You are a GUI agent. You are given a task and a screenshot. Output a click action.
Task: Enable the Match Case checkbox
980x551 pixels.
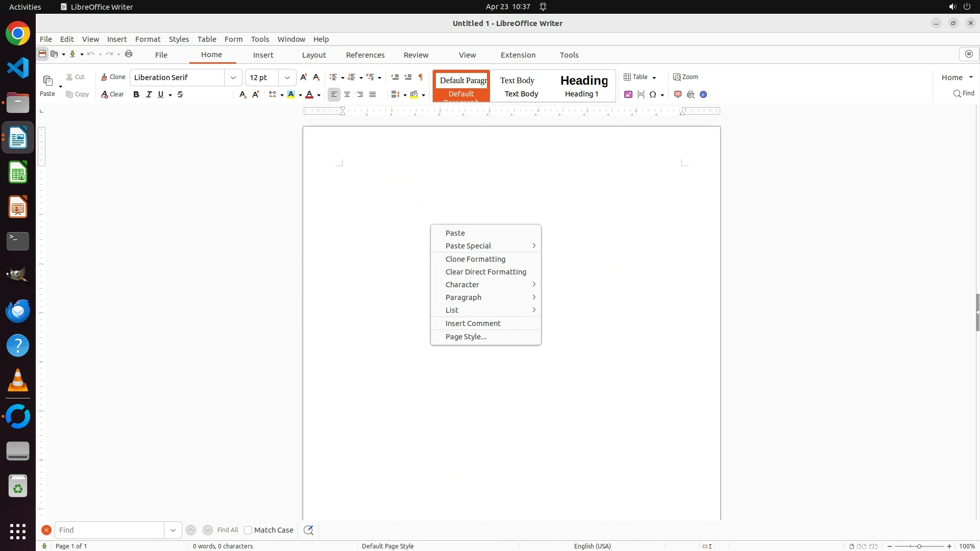click(248, 530)
